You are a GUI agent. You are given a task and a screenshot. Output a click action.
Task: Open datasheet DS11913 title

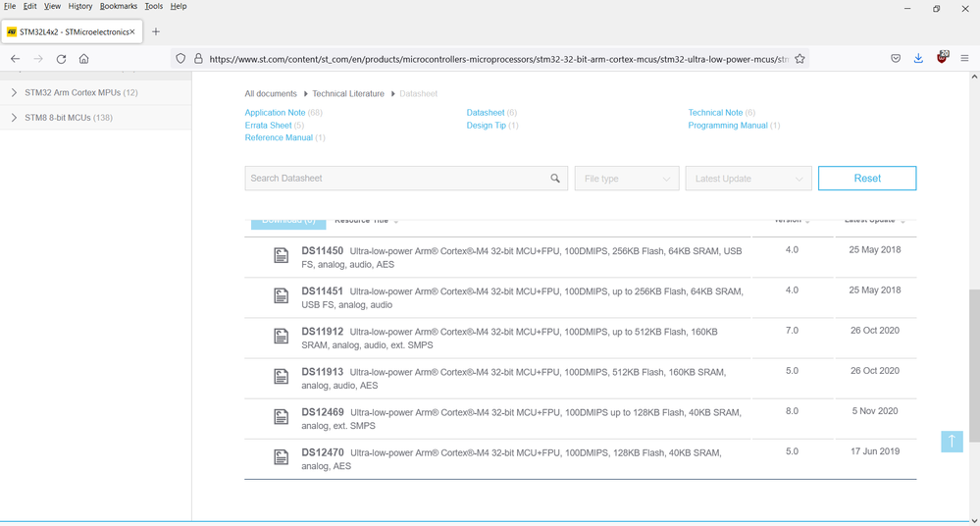click(x=323, y=372)
